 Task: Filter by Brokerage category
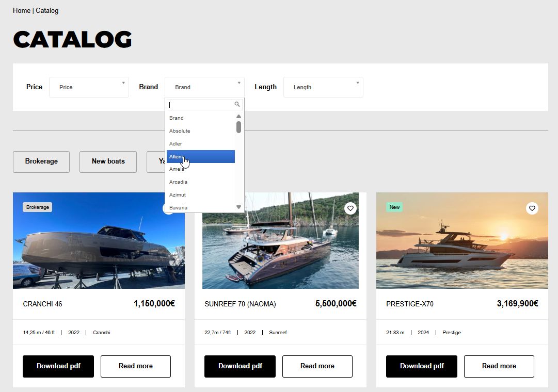click(41, 161)
